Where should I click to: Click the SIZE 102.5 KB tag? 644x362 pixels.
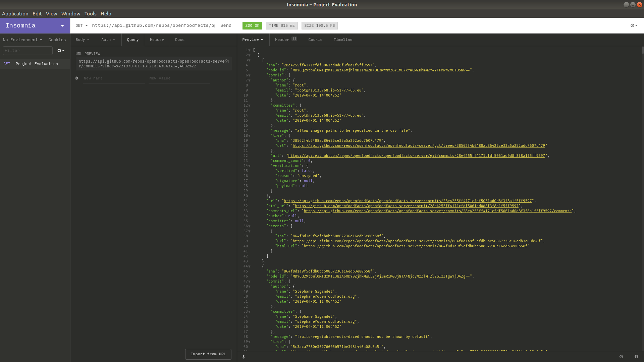click(x=320, y=25)
